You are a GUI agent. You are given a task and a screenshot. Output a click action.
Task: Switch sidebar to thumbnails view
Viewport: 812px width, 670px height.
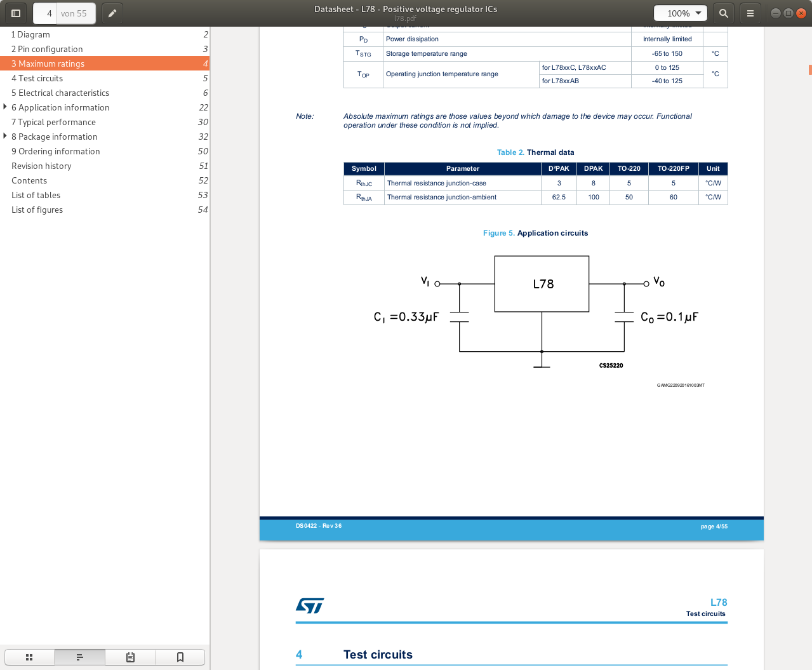(29, 657)
